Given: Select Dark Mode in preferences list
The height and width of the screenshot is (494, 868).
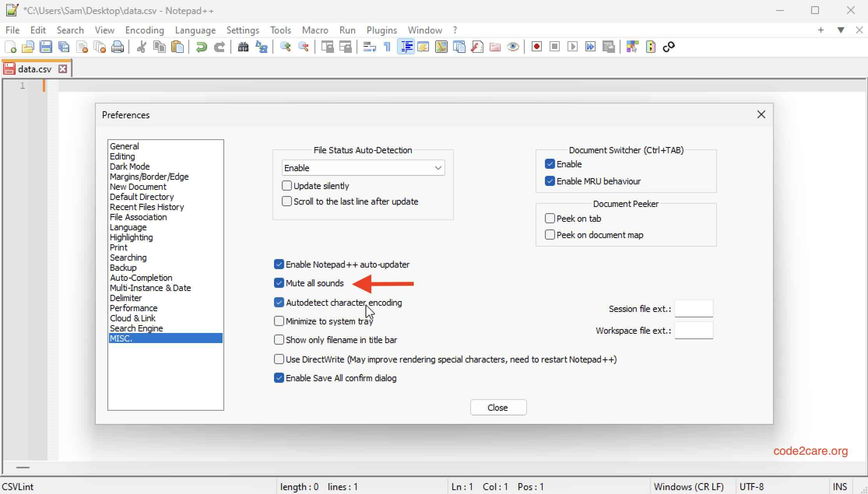Looking at the screenshot, I should 130,166.
